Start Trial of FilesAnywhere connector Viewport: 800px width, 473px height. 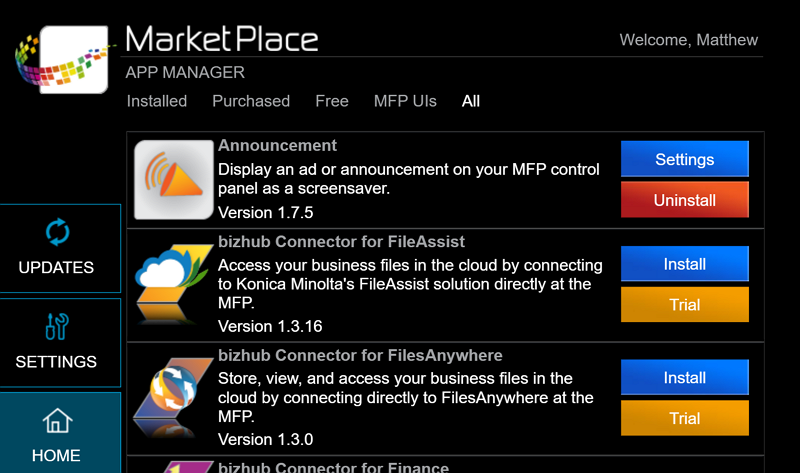[x=685, y=418]
